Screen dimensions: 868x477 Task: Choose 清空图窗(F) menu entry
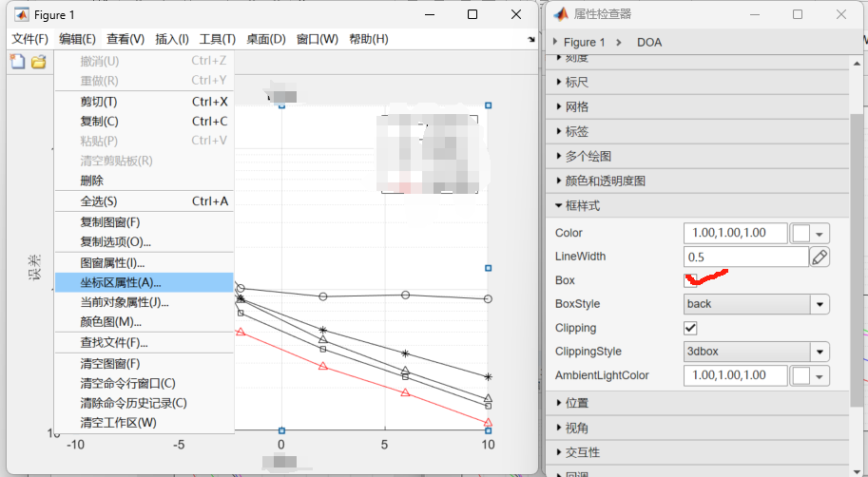point(144,364)
